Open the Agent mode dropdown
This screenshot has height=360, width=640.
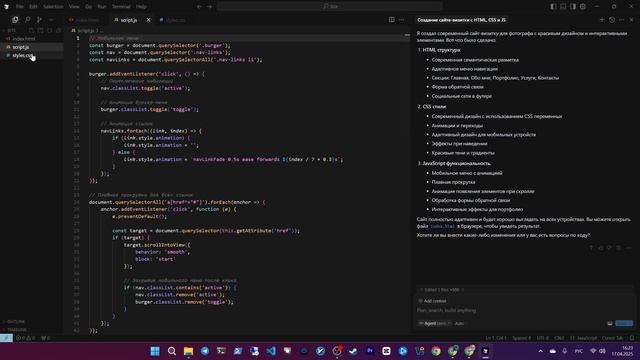tap(435, 323)
